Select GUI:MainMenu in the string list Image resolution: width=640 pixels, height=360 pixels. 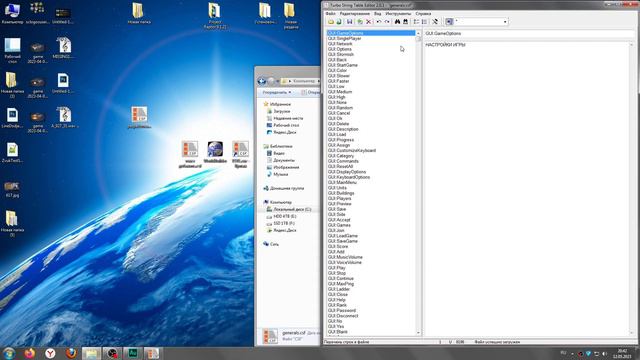click(x=342, y=182)
